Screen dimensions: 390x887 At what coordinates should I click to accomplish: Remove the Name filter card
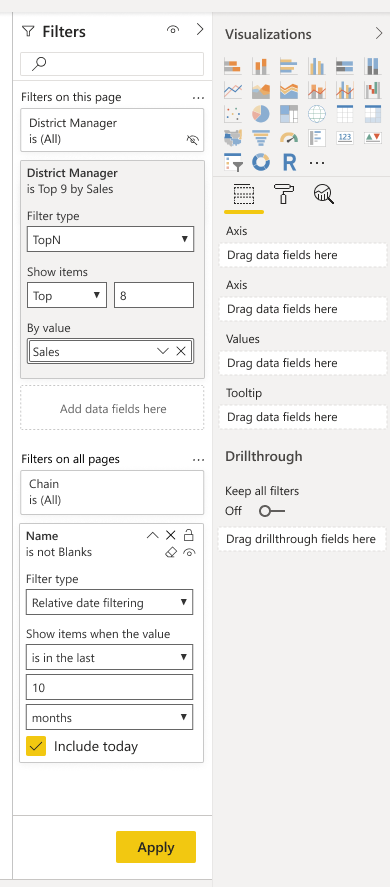tap(170, 535)
